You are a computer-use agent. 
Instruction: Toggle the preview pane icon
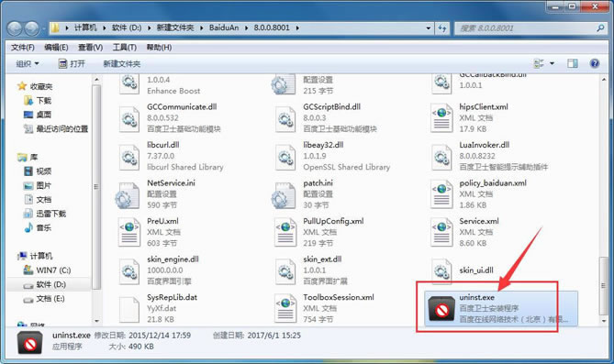(x=573, y=63)
